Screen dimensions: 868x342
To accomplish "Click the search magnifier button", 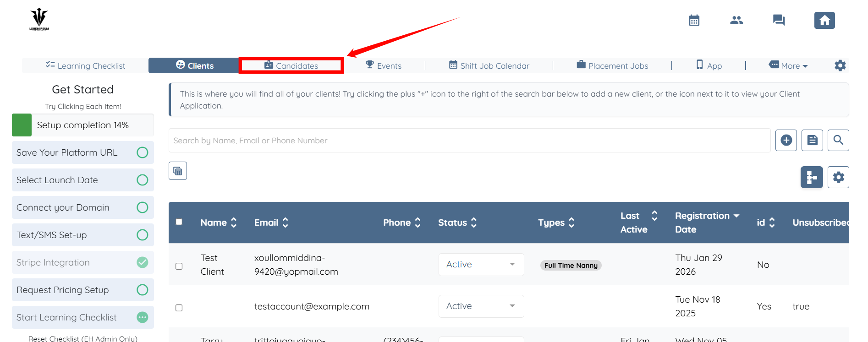I will (838, 140).
